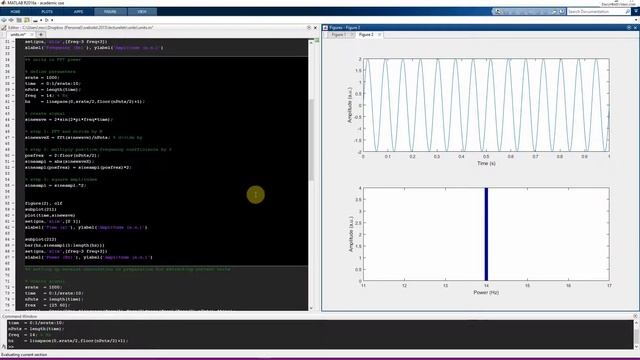
Task: Click the second icon in quick toolbar
Action: click(11, 20)
